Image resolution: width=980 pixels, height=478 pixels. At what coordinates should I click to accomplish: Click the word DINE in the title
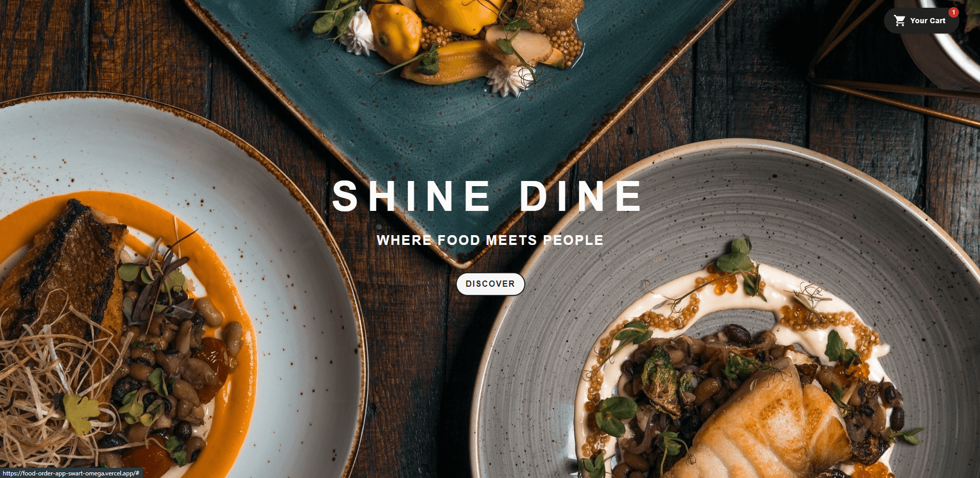[x=581, y=196]
